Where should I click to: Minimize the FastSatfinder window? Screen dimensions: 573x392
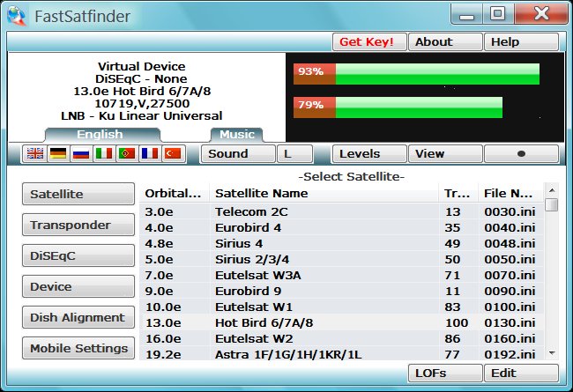click(467, 15)
